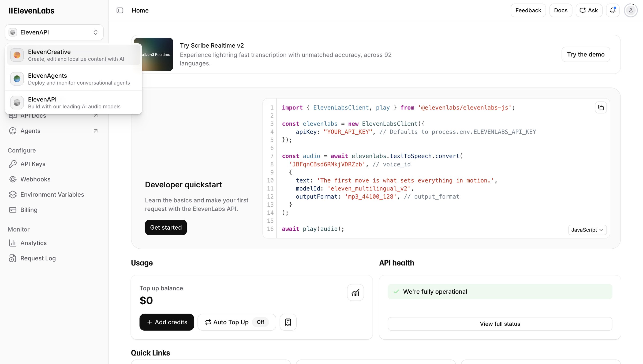Click the ElevenAgents product icon
The width and height of the screenshot is (643, 364).
pyautogui.click(x=17, y=79)
